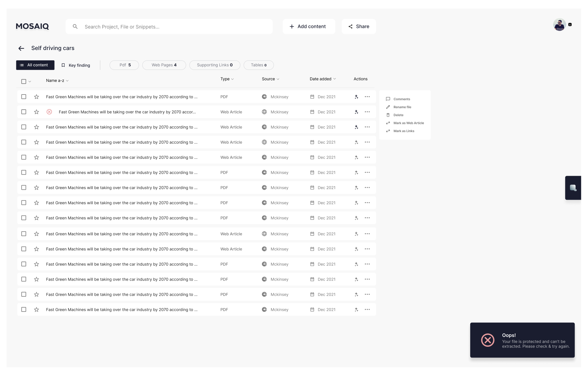
Task: Open the three-dot actions menu on the top row
Action: (367, 97)
